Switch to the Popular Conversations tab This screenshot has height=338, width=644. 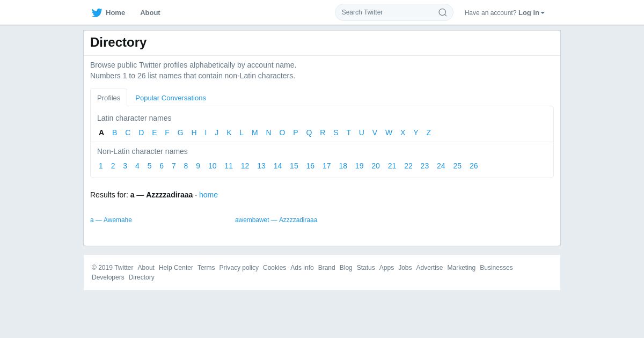171,98
